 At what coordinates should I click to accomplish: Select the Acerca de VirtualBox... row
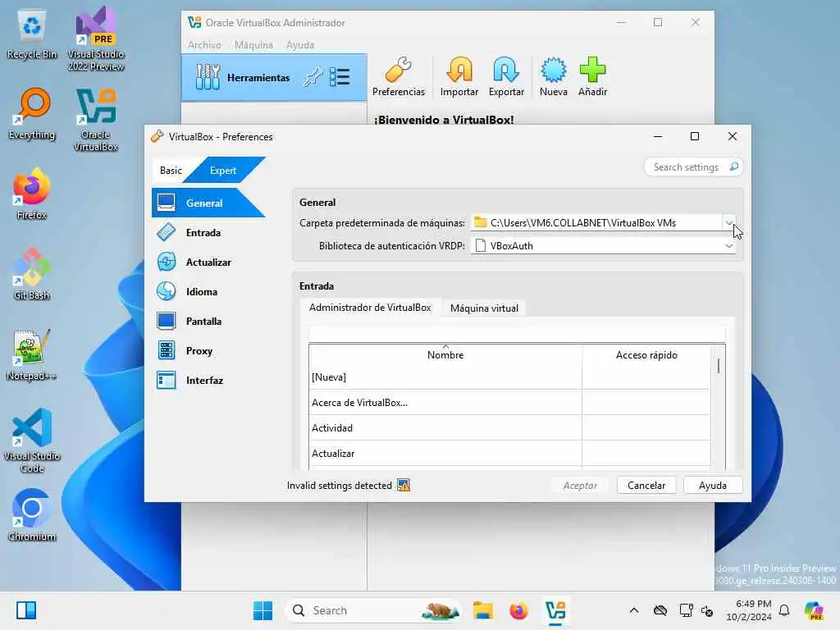pos(510,402)
